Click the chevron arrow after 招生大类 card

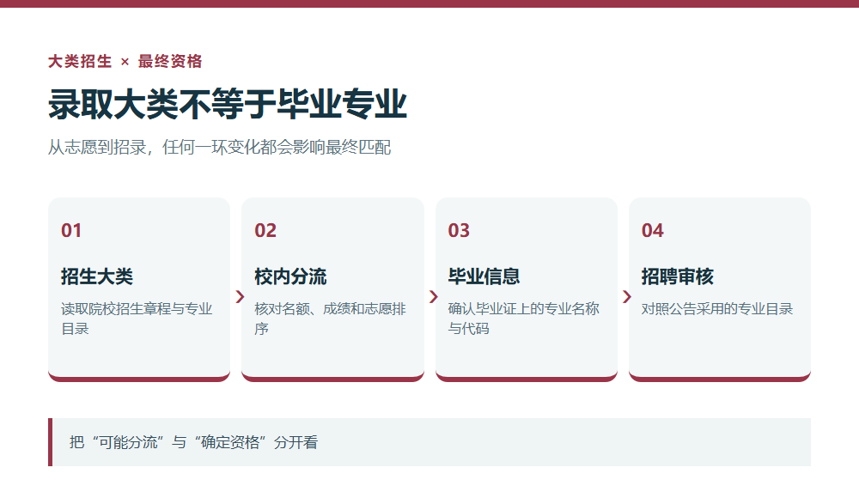click(240, 297)
